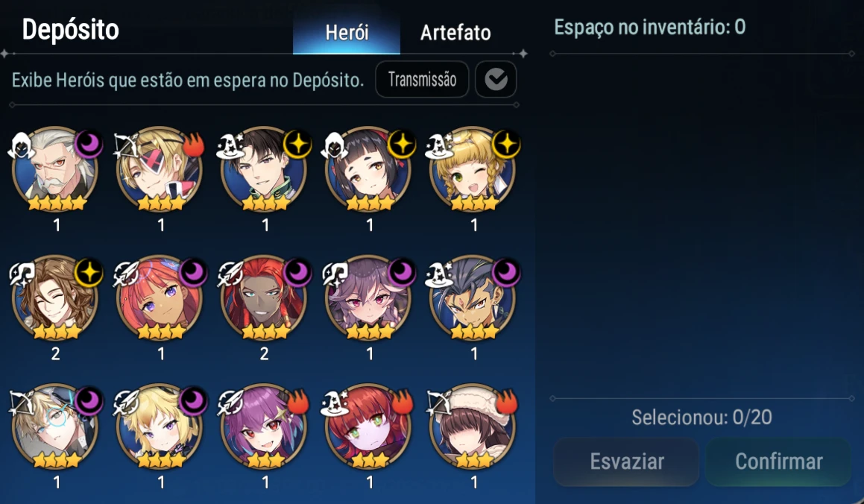Open the Transmissão filter button

[422, 79]
